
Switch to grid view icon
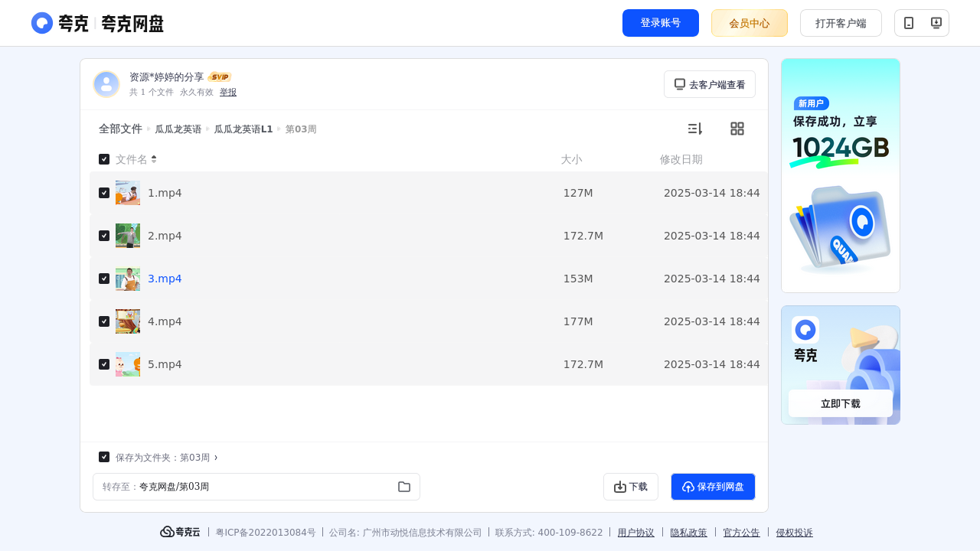click(737, 129)
